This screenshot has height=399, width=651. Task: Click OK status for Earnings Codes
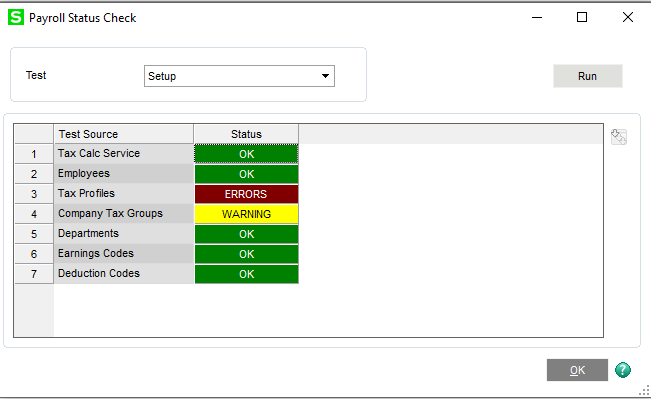click(247, 254)
